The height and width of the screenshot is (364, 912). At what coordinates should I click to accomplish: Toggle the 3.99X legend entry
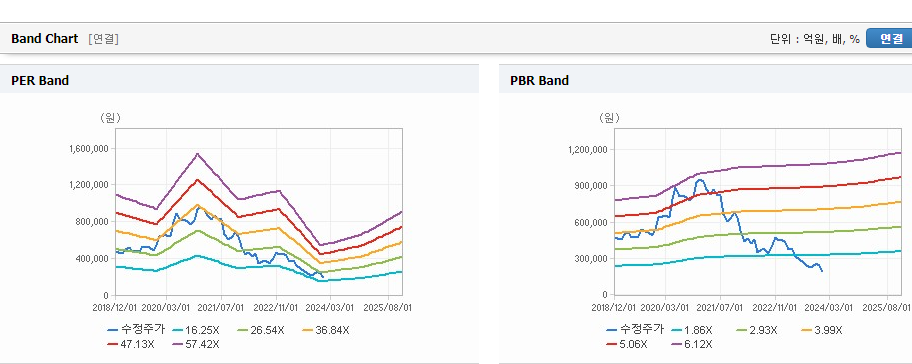pos(821,330)
